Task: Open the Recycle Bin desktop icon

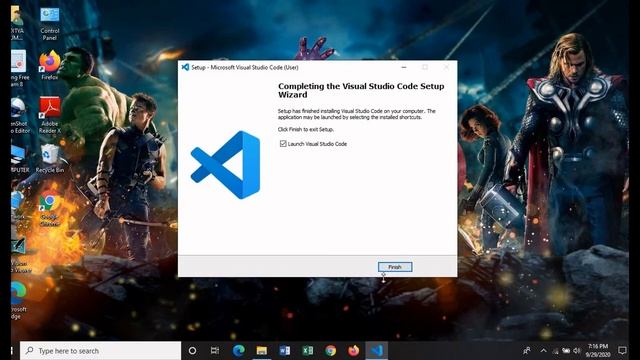Action: pos(50,159)
